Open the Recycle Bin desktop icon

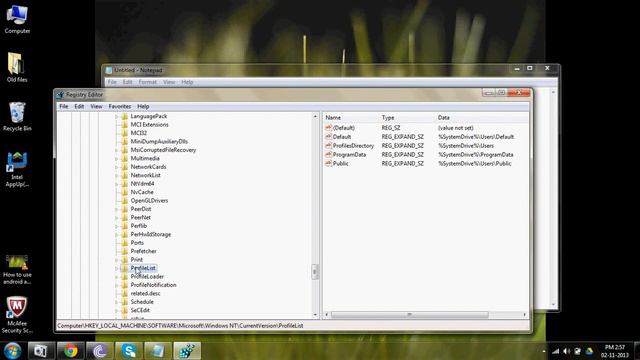(x=17, y=117)
